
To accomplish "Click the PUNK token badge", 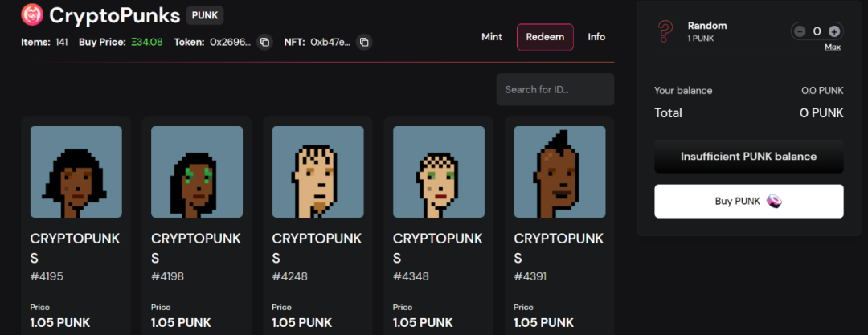I will pos(205,15).
